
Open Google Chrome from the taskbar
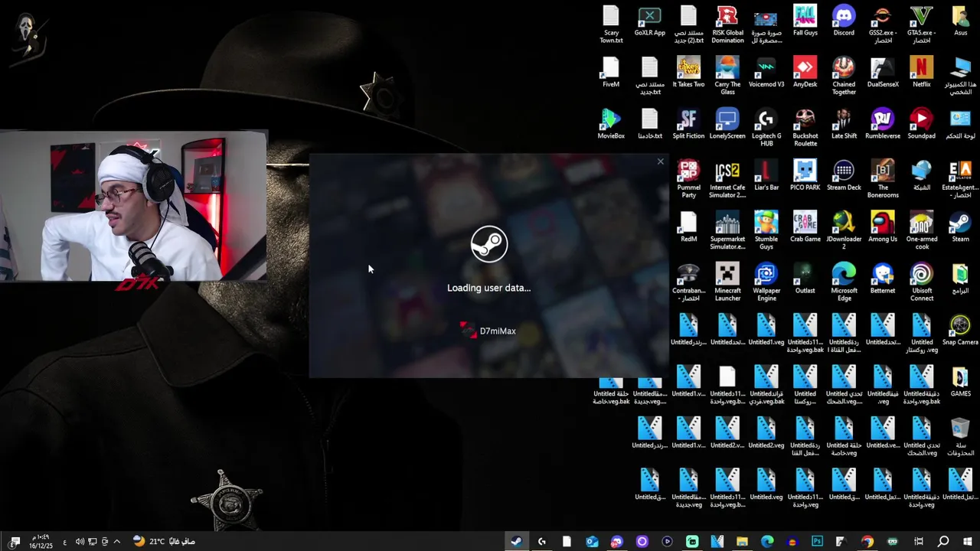(867, 541)
